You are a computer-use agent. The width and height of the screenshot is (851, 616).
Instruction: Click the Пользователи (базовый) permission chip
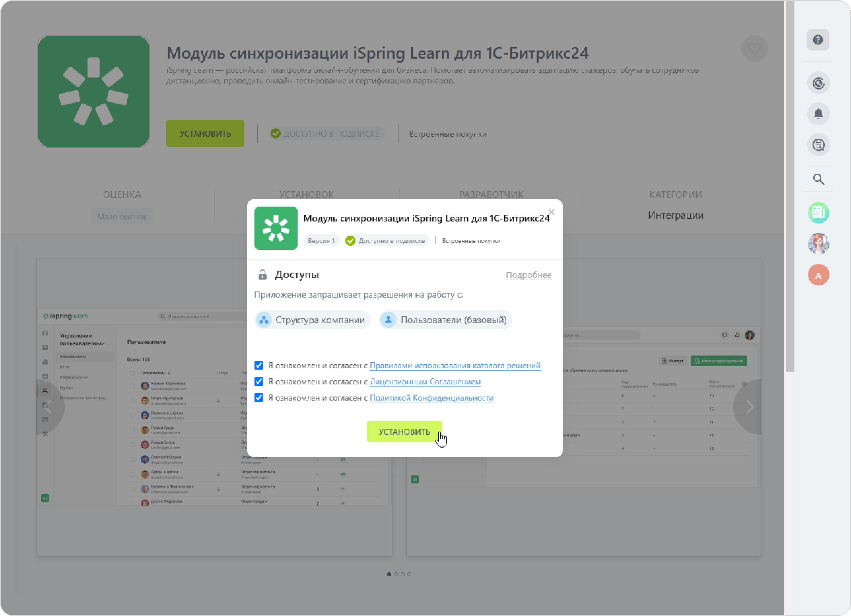445,320
